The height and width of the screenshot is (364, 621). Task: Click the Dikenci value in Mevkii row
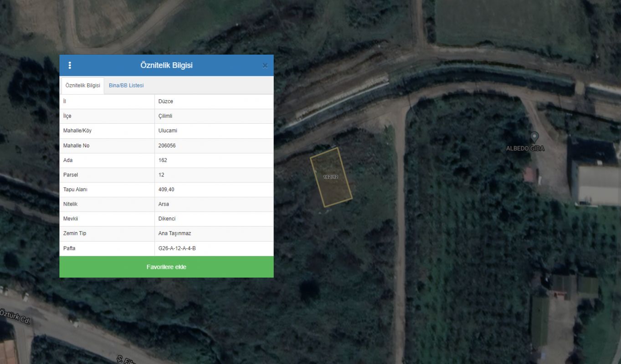click(167, 219)
